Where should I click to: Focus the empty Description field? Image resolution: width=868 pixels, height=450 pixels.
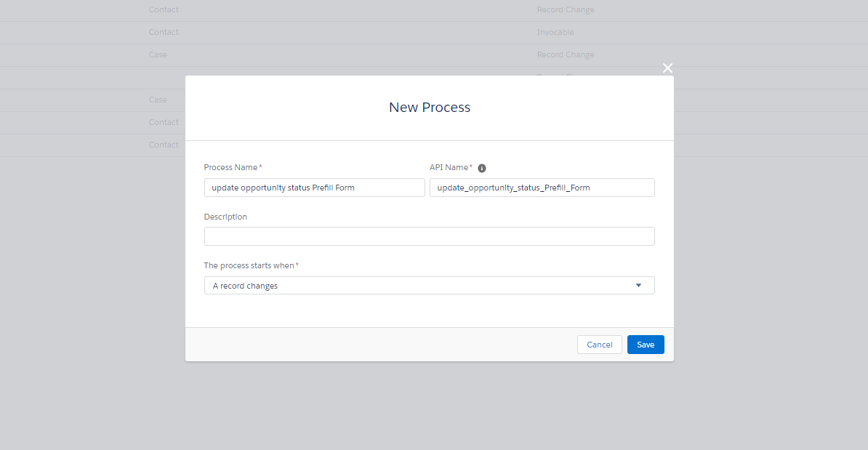click(x=429, y=236)
